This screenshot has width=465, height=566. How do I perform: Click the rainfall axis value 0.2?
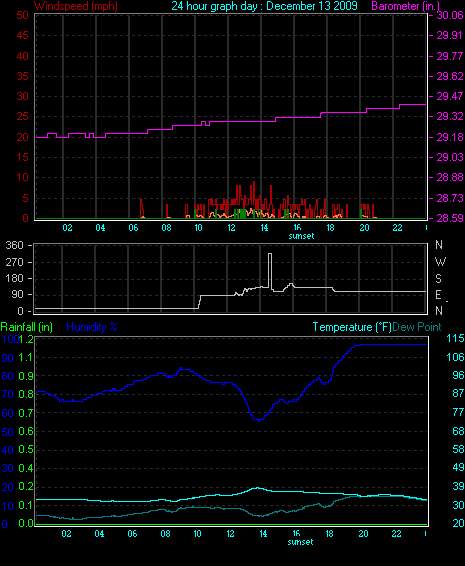pyautogui.click(x=26, y=487)
